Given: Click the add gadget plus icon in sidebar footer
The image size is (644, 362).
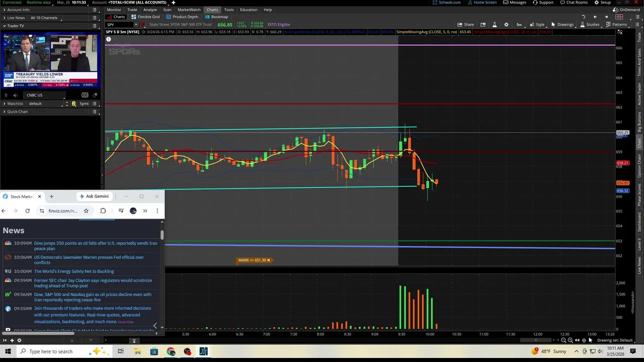Looking at the screenshot, I should coord(12,340).
